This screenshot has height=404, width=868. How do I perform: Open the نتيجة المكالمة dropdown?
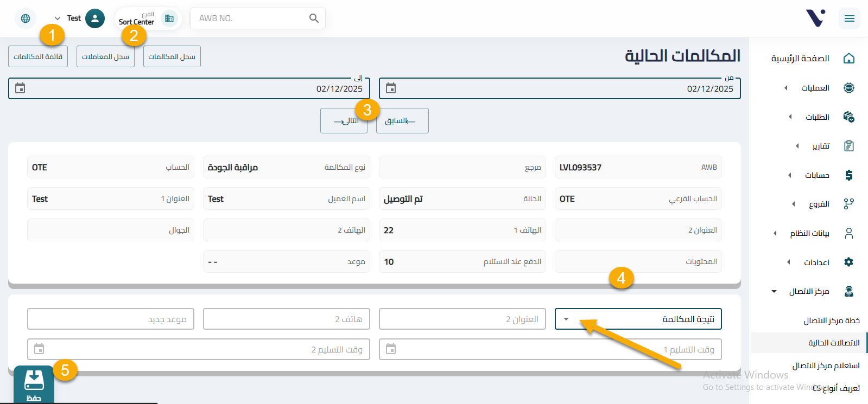click(x=638, y=319)
